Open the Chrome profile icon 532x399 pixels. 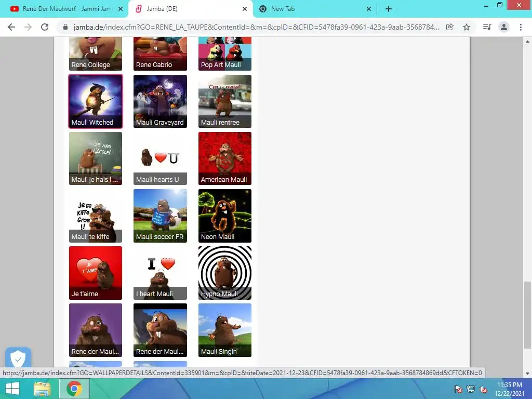[x=504, y=27]
